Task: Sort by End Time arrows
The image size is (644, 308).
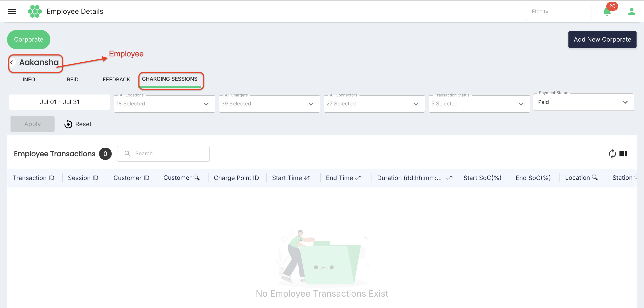Action: 358,178
